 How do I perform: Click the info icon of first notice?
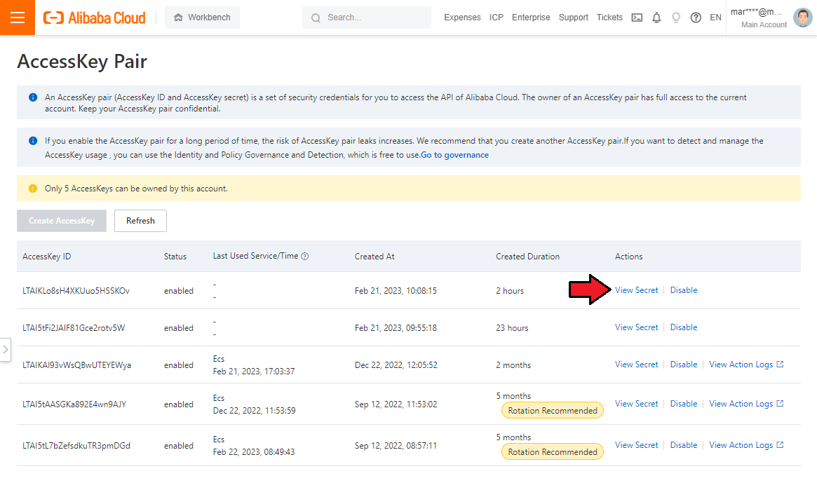tap(33, 97)
